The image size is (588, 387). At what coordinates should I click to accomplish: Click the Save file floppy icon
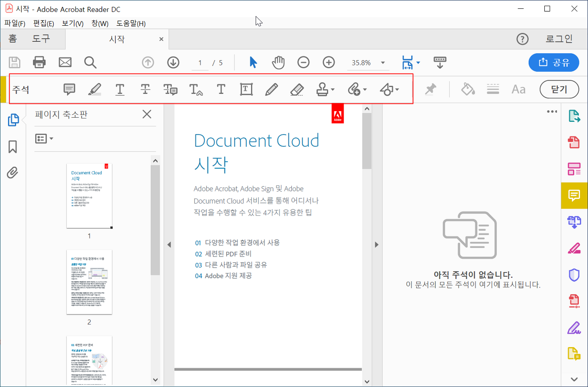pos(14,63)
